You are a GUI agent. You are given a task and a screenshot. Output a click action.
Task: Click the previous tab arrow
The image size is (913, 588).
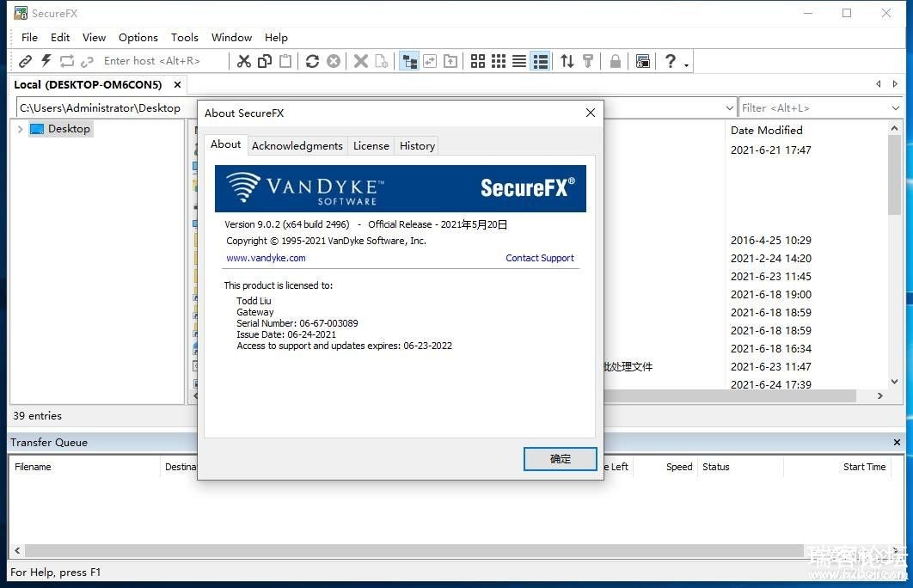point(878,84)
